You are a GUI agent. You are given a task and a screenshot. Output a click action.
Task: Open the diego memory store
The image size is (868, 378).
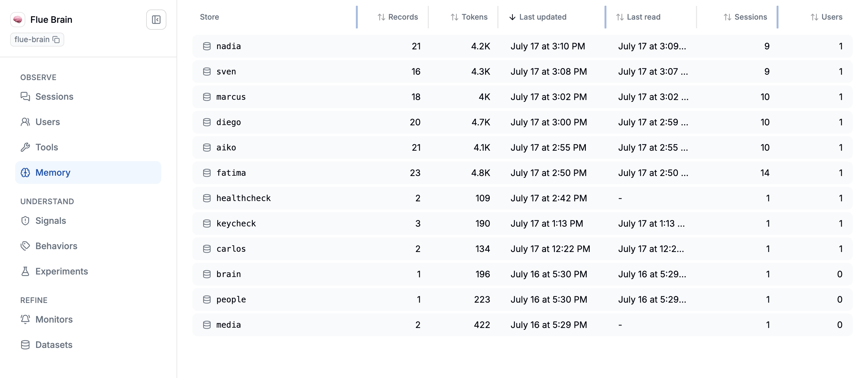[x=522, y=122]
